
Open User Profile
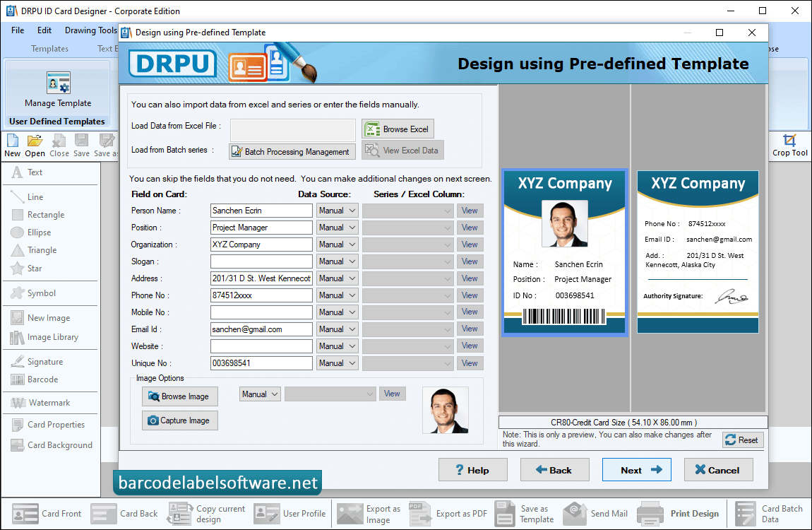pos(290,514)
